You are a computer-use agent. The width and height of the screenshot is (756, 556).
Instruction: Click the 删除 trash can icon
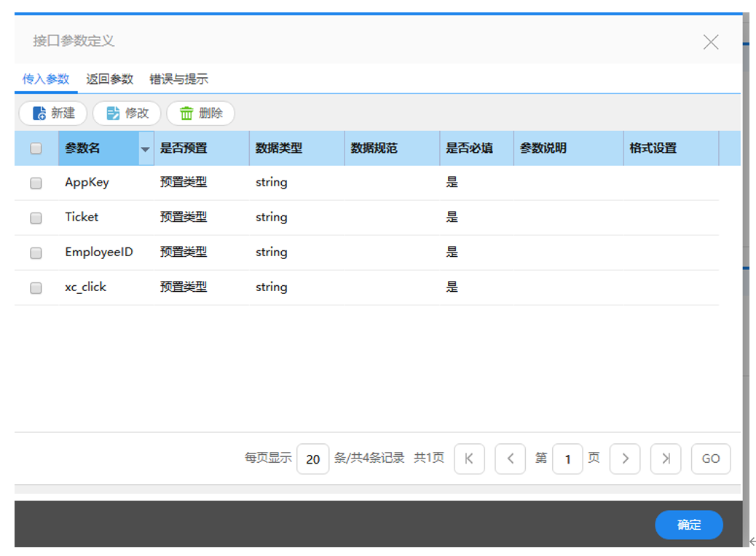coord(187,114)
